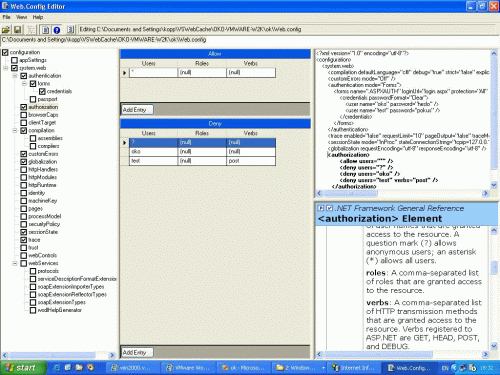The width and height of the screenshot is (500, 375).
Task: Toggle the protocols checkbox under webServices
Action: click(x=33, y=271)
